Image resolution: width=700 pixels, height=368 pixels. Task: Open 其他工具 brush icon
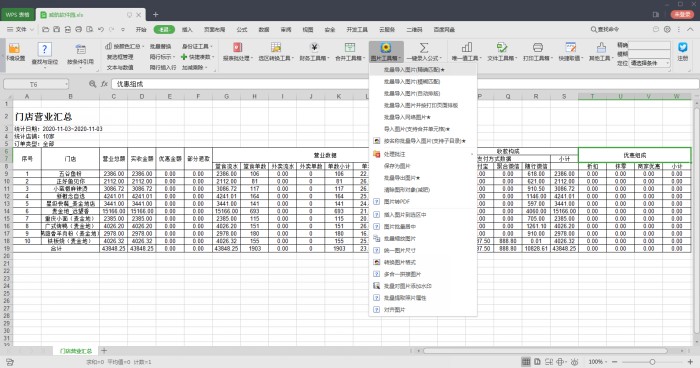coord(601,47)
